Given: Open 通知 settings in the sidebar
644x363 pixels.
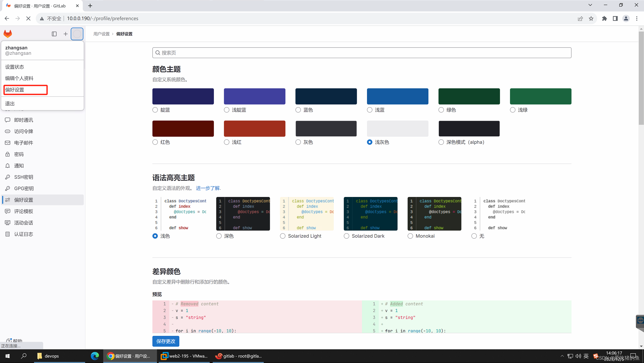Looking at the screenshot, I should pos(42,166).
